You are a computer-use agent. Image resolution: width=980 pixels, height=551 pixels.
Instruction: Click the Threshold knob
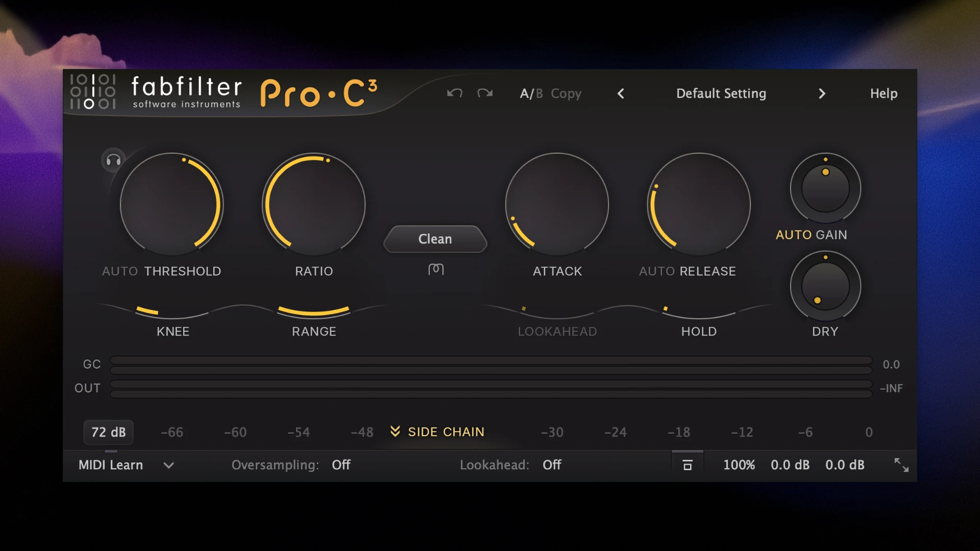171,204
